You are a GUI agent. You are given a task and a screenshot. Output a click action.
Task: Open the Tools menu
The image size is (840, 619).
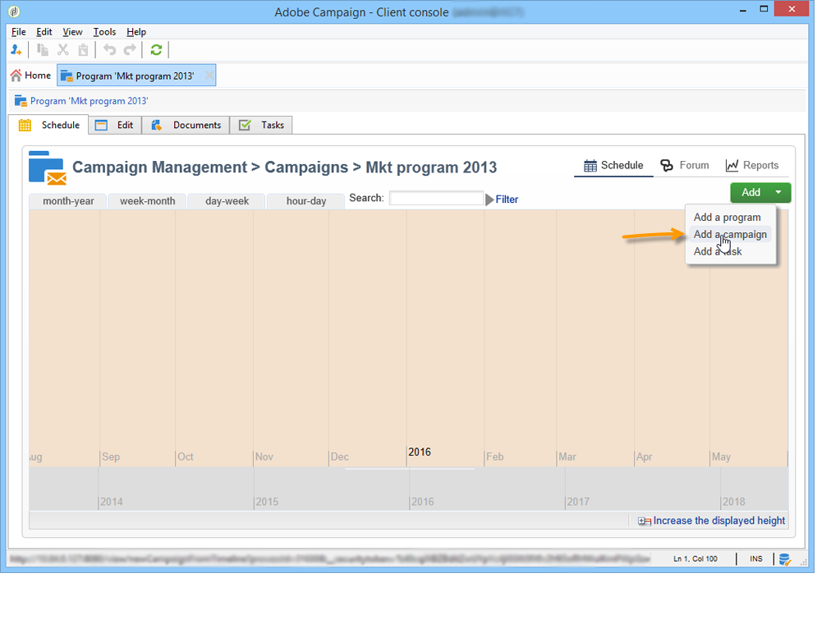[104, 31]
